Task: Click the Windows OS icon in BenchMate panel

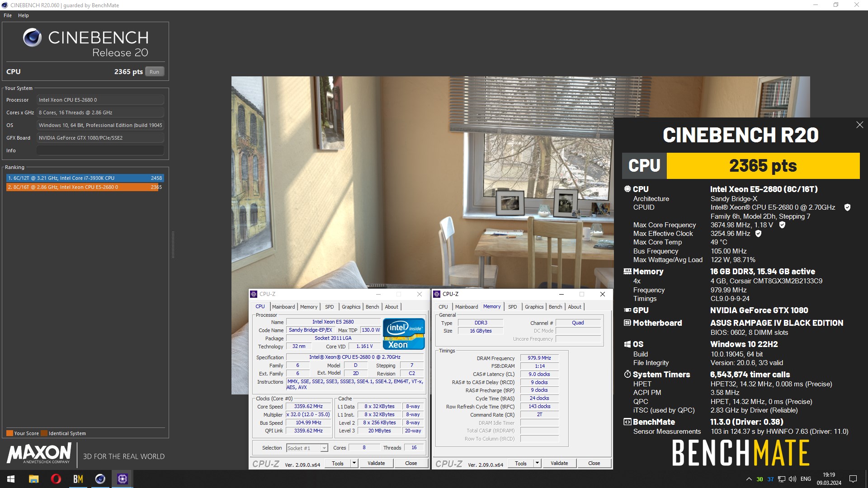Action: [x=627, y=344]
